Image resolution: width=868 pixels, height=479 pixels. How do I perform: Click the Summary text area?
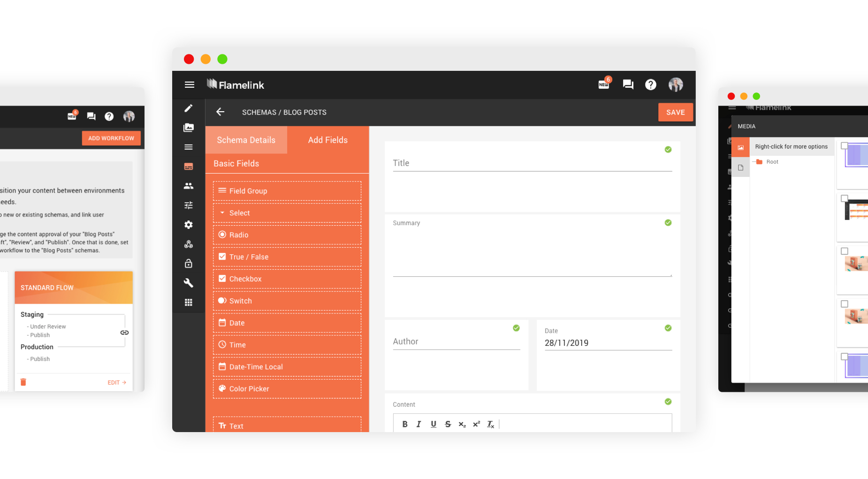(x=533, y=252)
